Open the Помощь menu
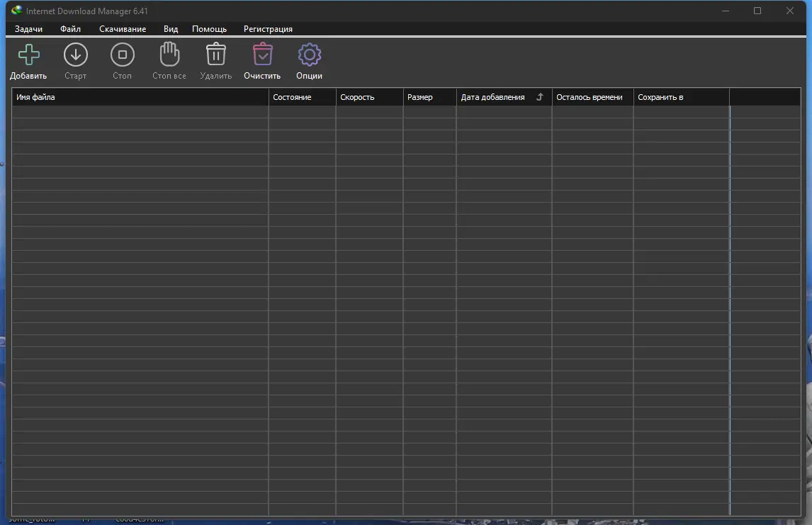Screen dimensions: 812x525 click(x=209, y=29)
